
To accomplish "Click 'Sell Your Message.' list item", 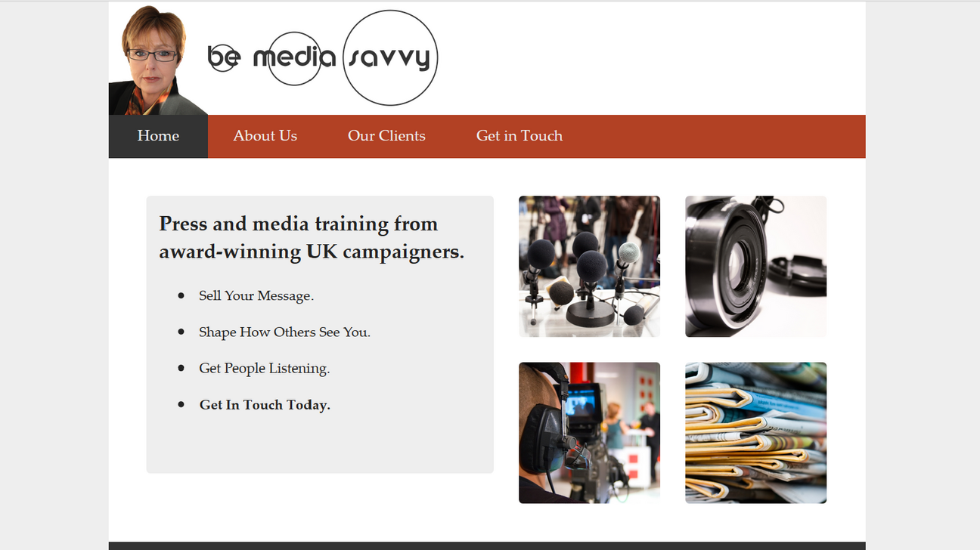I will (x=256, y=296).
